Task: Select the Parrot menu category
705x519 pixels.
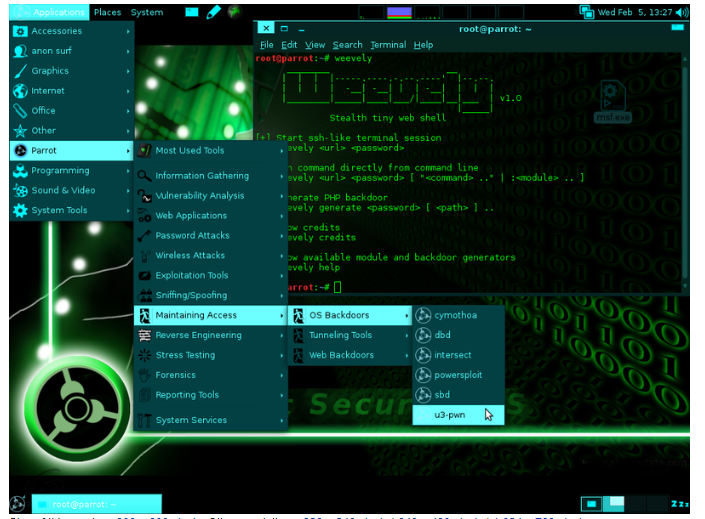Action: (x=71, y=151)
